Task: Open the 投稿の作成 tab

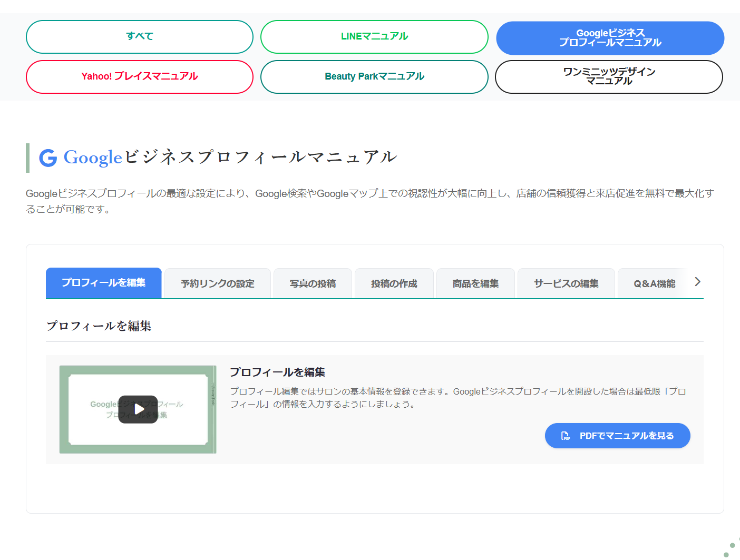Action: (x=394, y=283)
